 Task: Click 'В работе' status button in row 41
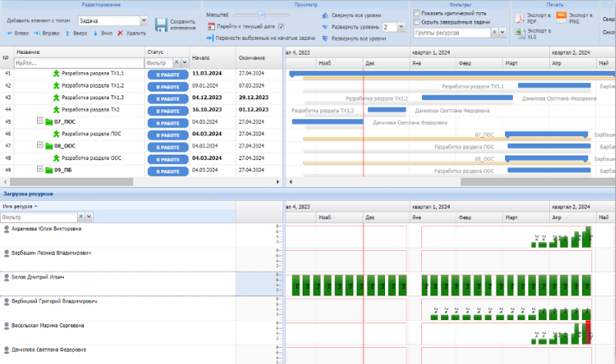coord(168,74)
